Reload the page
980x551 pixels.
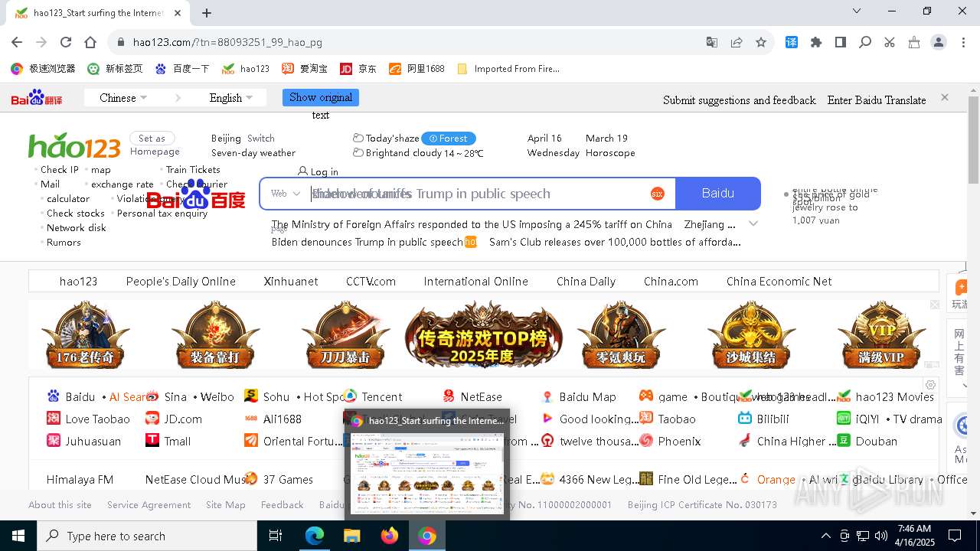click(66, 42)
